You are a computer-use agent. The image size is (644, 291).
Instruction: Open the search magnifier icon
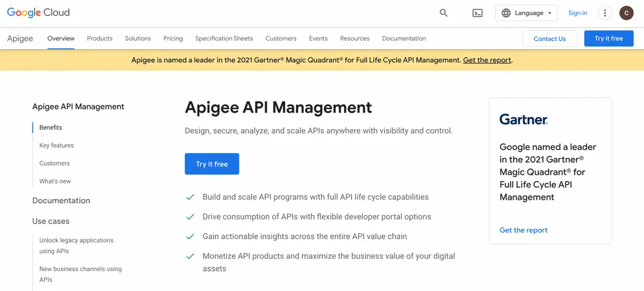(443, 13)
